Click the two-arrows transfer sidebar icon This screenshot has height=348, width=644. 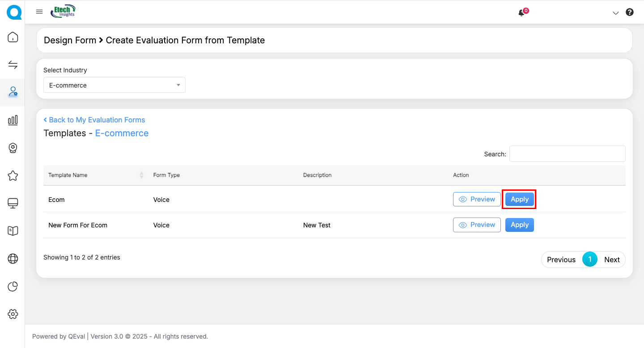[13, 65]
